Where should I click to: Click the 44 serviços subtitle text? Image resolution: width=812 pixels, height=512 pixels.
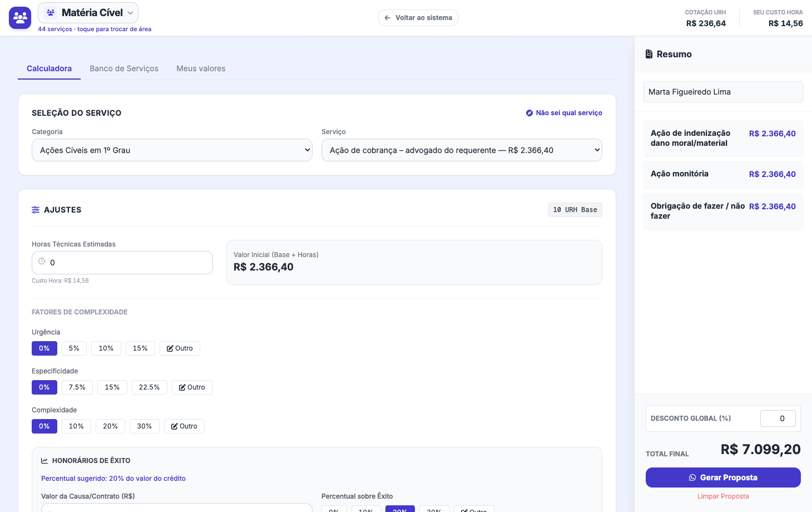coord(95,29)
